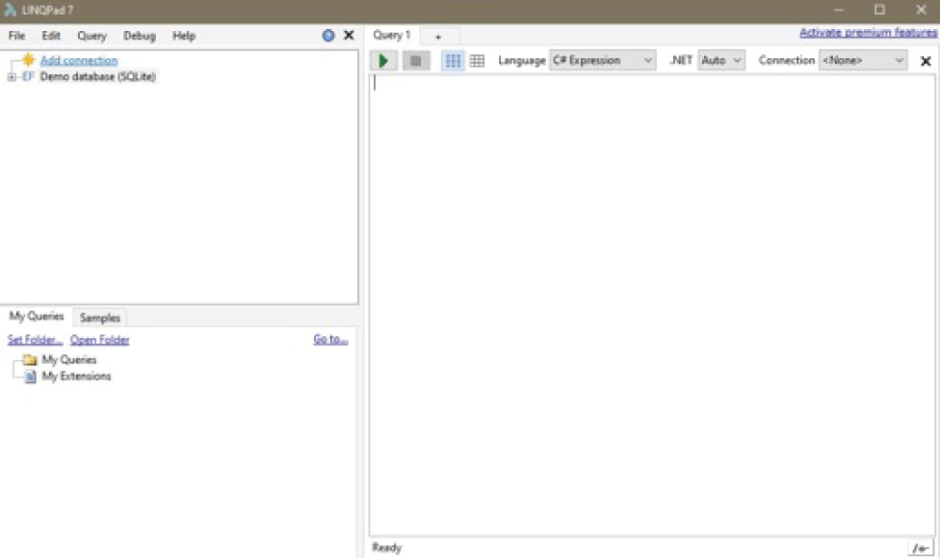Switch results to Rich Text view
Screen dimensions: 940x560
click(x=453, y=60)
